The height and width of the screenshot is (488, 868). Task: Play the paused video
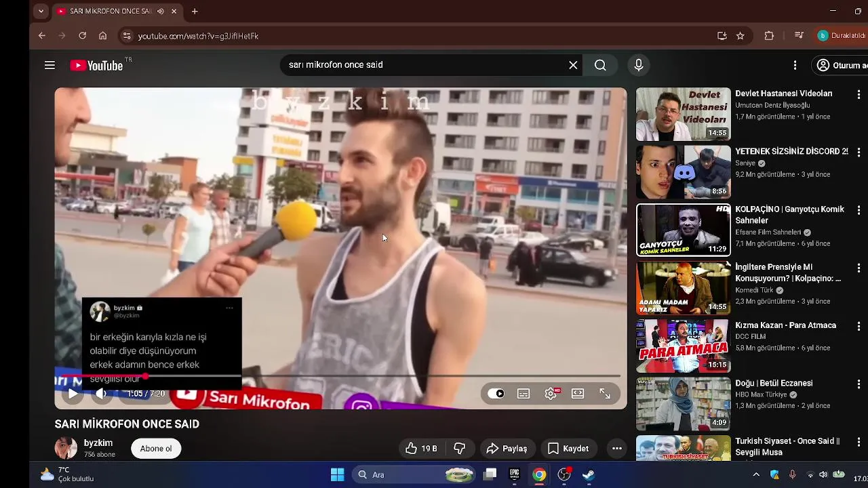73,393
